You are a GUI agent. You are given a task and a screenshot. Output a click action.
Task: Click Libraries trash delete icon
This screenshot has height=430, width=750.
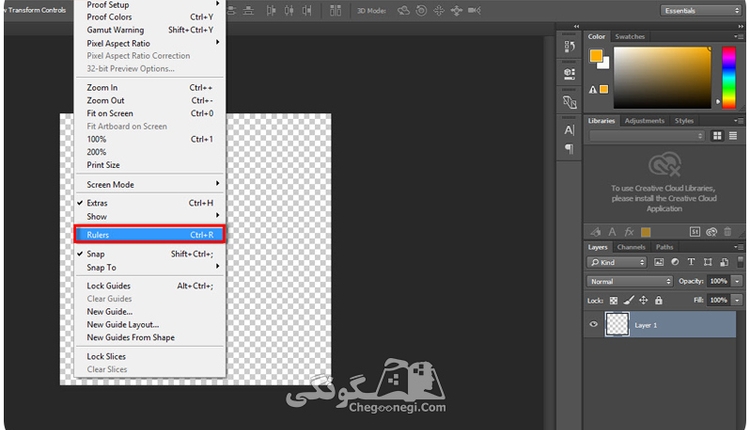coord(728,232)
